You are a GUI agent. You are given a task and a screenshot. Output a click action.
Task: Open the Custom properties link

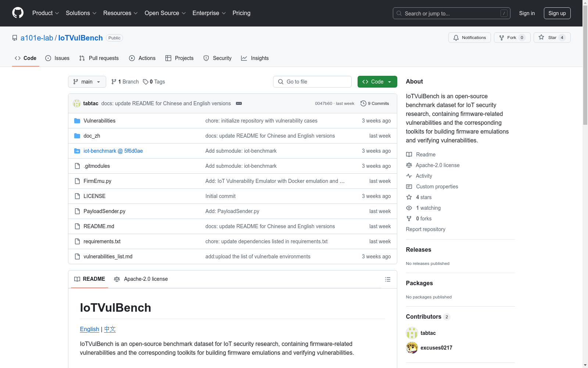437,187
